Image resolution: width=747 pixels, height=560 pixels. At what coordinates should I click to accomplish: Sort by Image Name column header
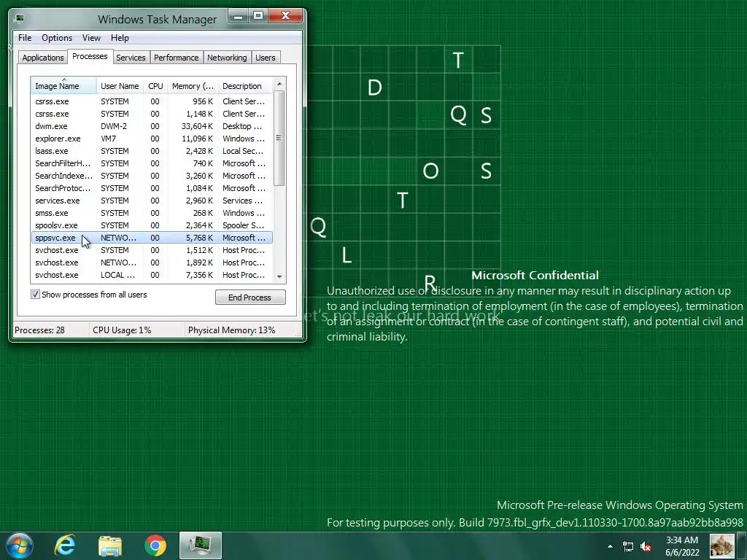click(63, 86)
